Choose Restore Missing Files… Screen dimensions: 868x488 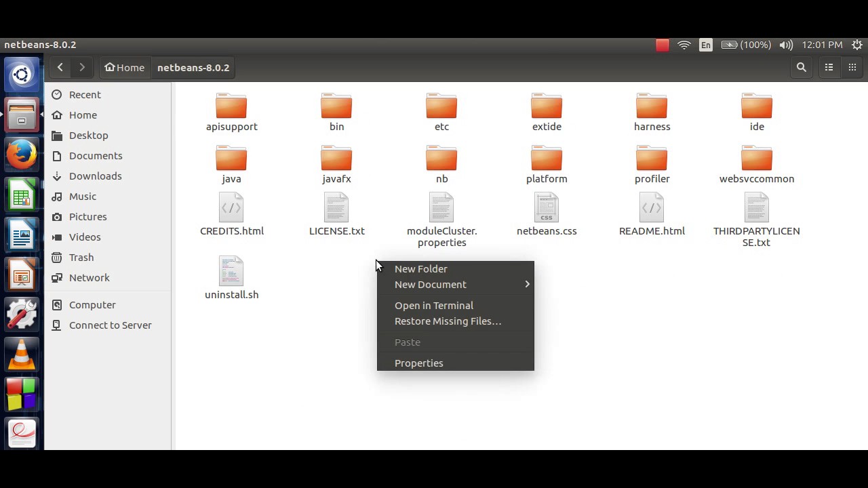click(455, 321)
